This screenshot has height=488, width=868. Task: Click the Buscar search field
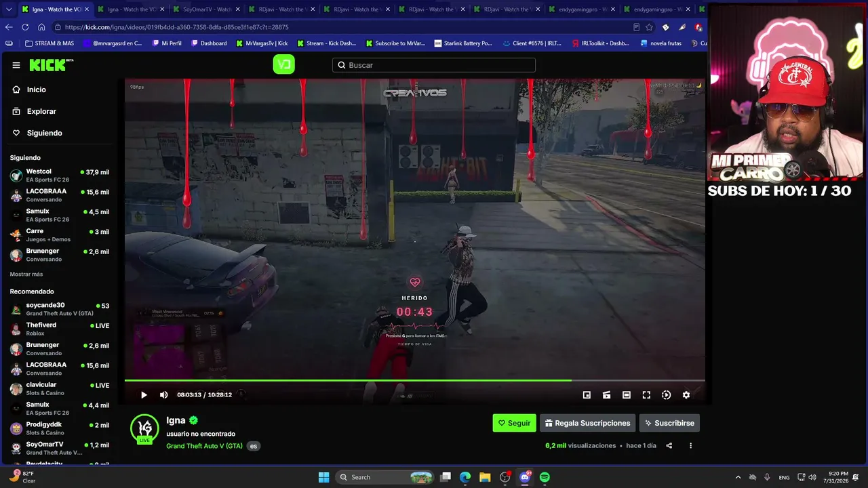point(434,65)
